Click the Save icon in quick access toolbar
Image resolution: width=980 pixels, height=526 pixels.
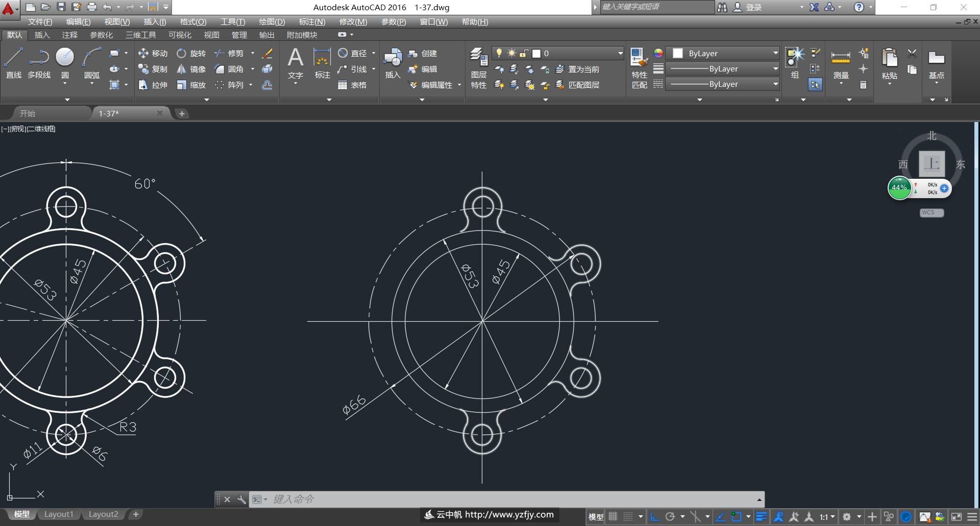tap(61, 7)
